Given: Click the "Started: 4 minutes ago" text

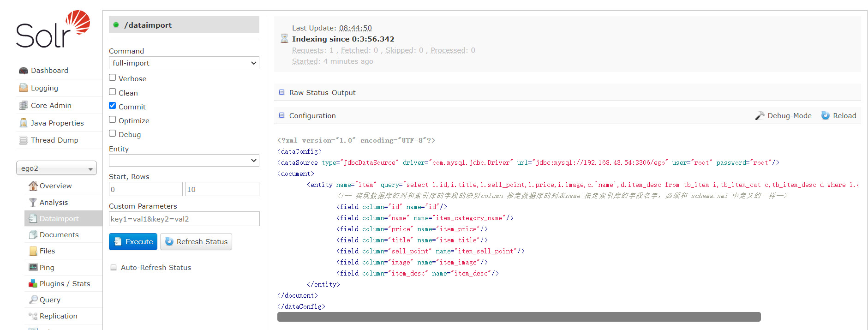Looking at the screenshot, I should [333, 61].
